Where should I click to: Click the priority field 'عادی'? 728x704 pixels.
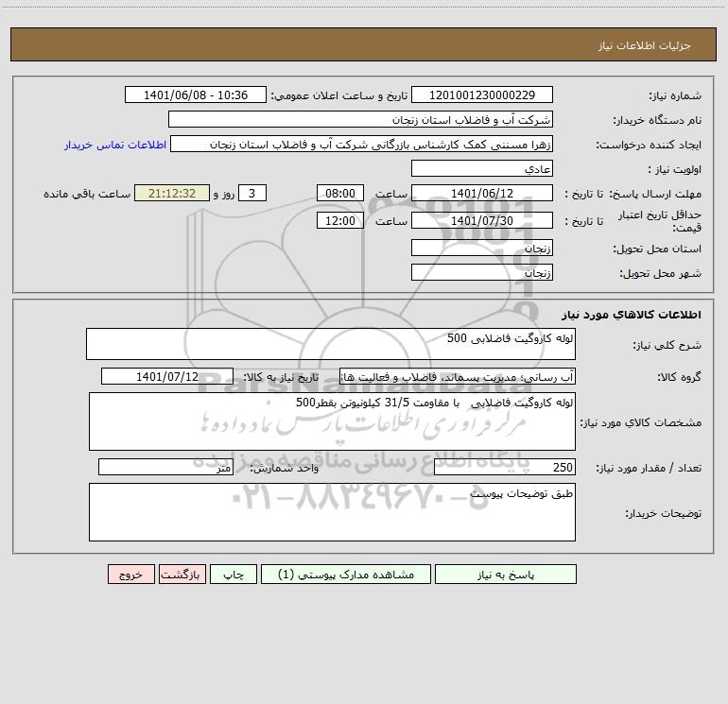482,168
